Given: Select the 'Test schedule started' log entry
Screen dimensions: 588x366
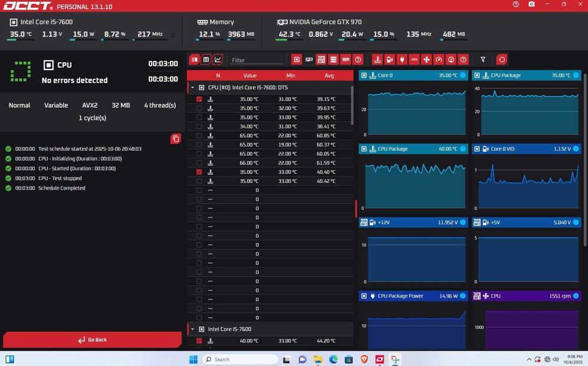Looking at the screenshot, I should (90, 149).
